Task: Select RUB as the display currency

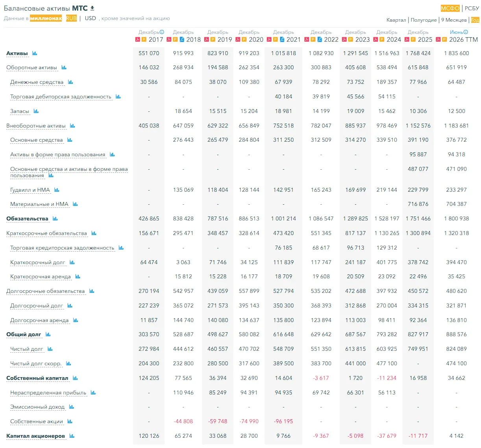Action: tap(71, 18)
